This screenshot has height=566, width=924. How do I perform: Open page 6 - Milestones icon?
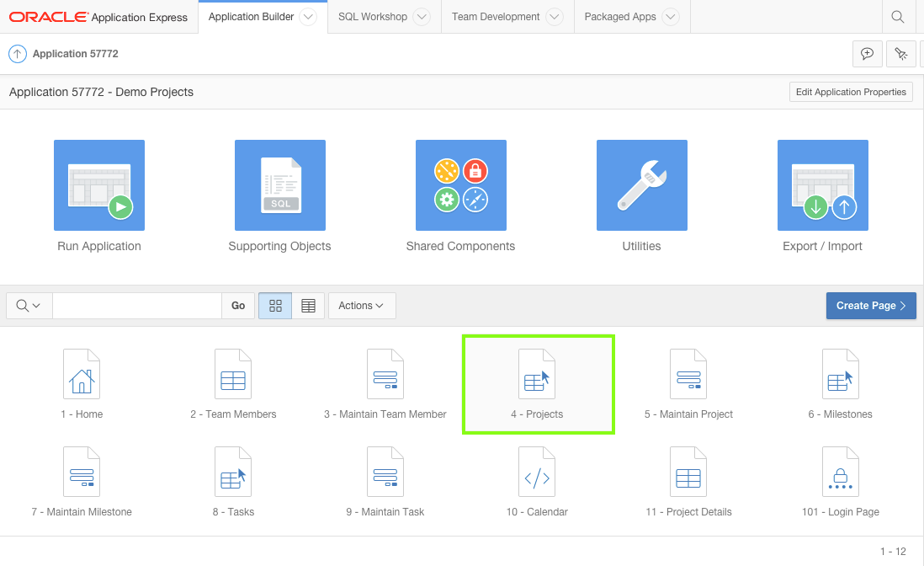841,374
